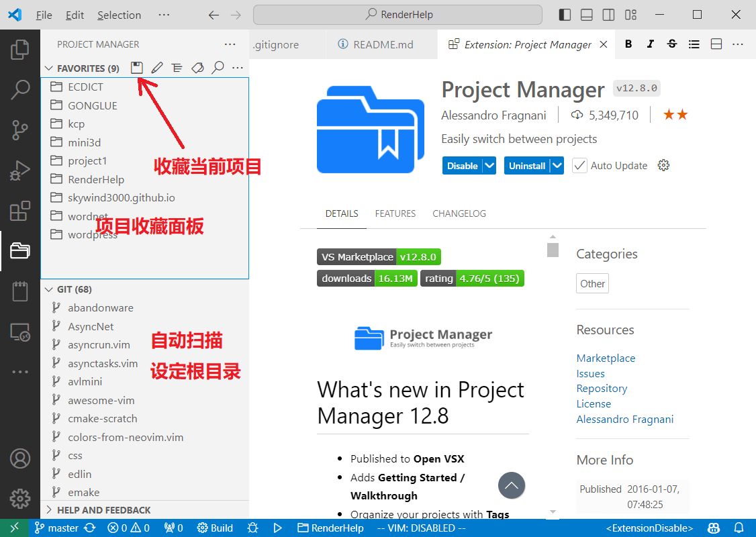The width and height of the screenshot is (756, 537).
Task: Collapse the Favorites section
Action: coord(49,68)
